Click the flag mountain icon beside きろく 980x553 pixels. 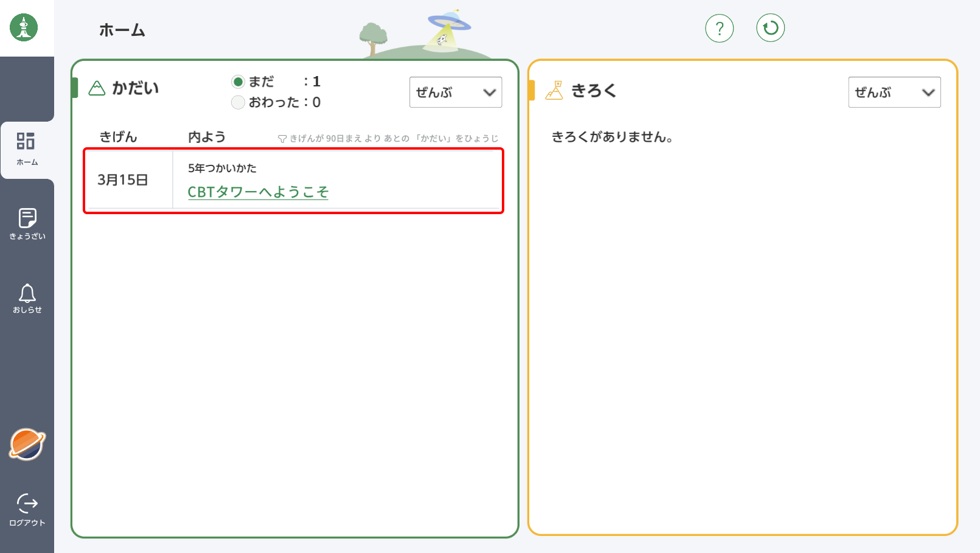554,91
